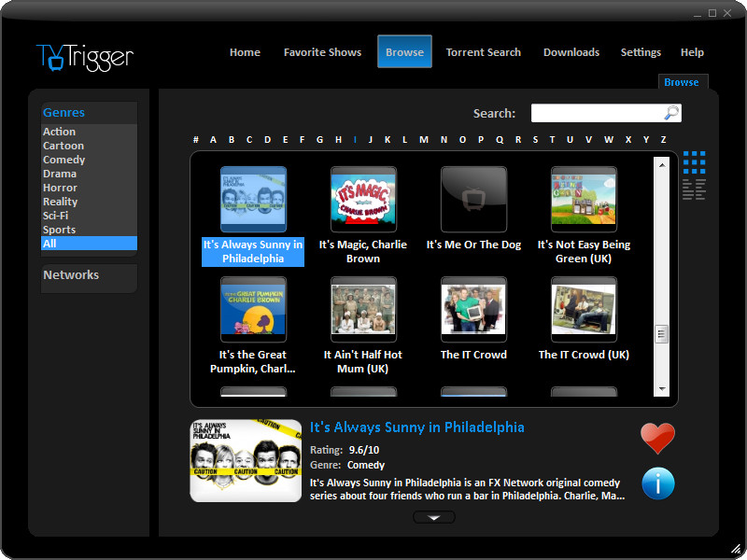Select the Browse menu button
The width and height of the screenshot is (747, 560).
(404, 52)
